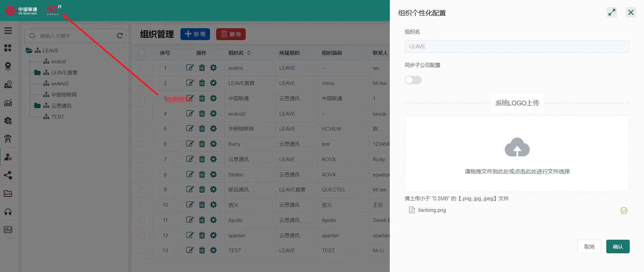
Task: Open the gear settings for Apollo row
Action: point(213,220)
